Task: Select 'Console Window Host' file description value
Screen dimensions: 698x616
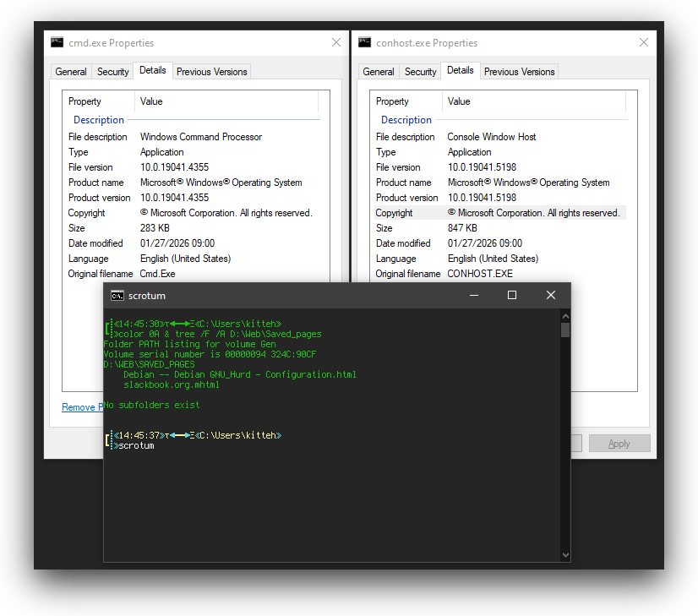Action: coord(492,137)
